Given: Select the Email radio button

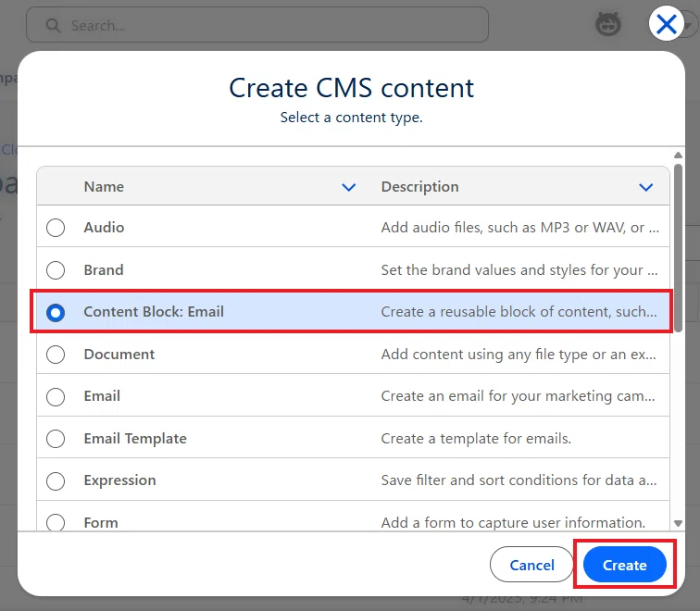Looking at the screenshot, I should point(56,397).
